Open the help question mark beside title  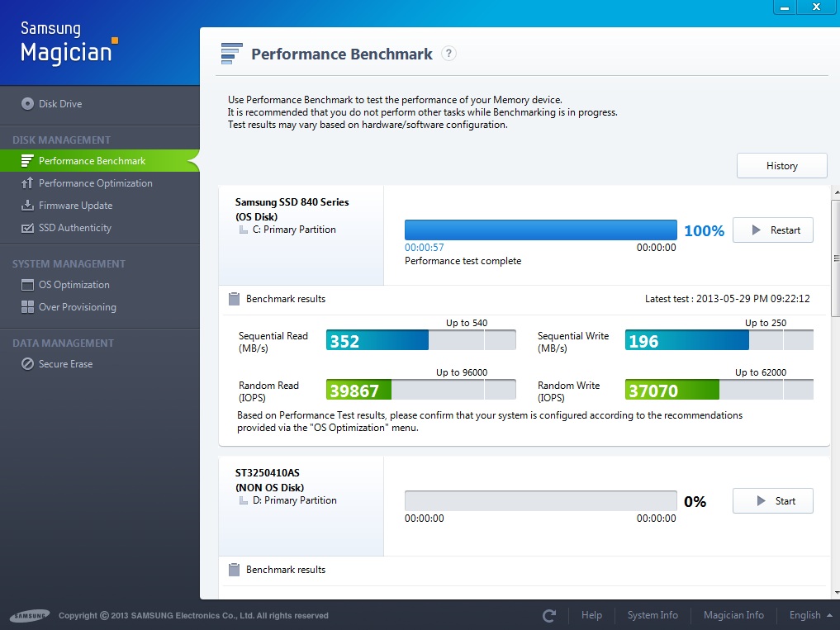click(x=449, y=54)
